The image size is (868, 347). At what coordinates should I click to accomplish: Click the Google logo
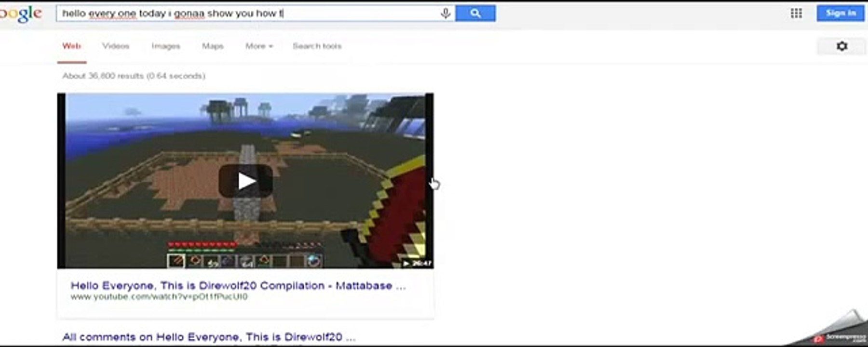pos(21,14)
